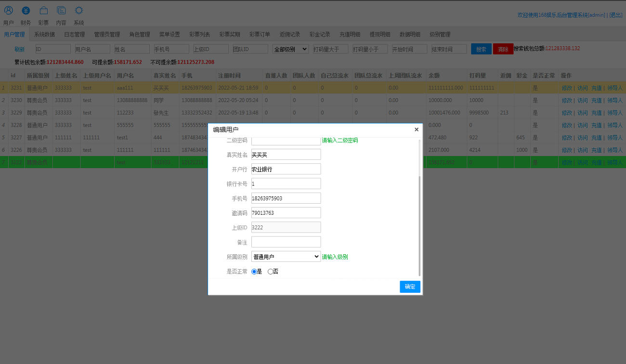The width and height of the screenshot is (626, 364).
Task: Close the 编辑用户 dialog with X
Action: coord(417,130)
